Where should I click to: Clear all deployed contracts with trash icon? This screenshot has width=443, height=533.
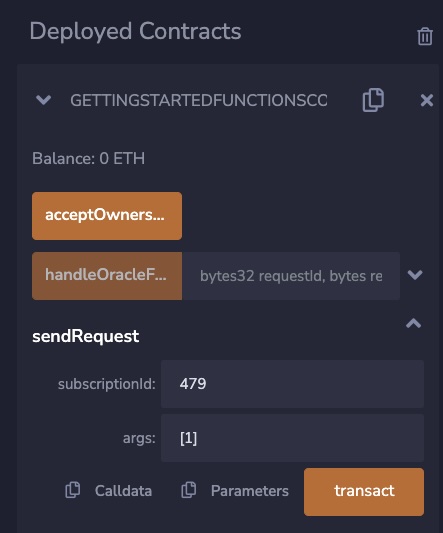click(x=425, y=36)
